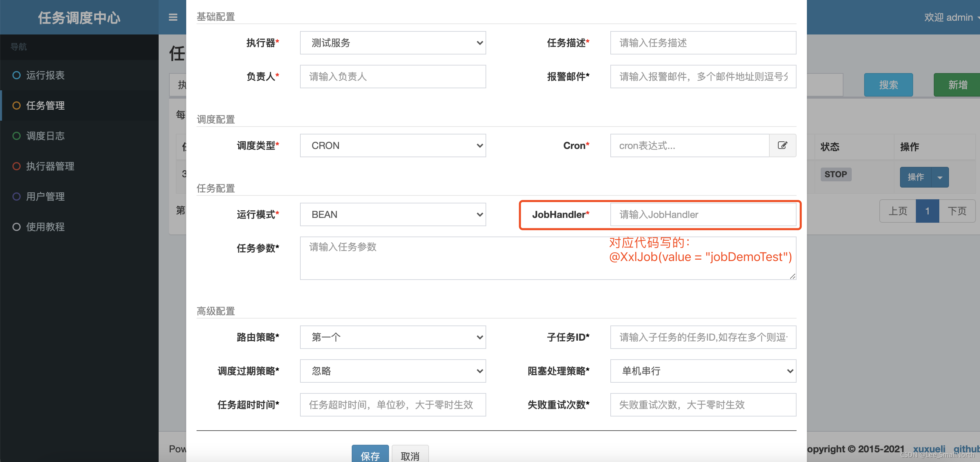The image size is (980, 462).
Task: Go to 用户管理 in the sidebar
Action: 79,197
